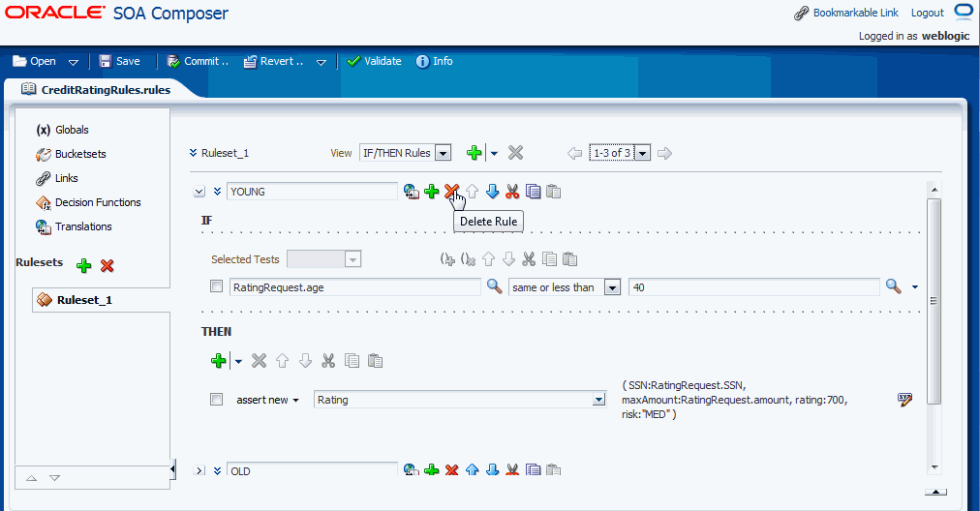This screenshot has height=511, width=980.
Task: Open 1-3 of 3 page dropdown
Action: tap(642, 153)
